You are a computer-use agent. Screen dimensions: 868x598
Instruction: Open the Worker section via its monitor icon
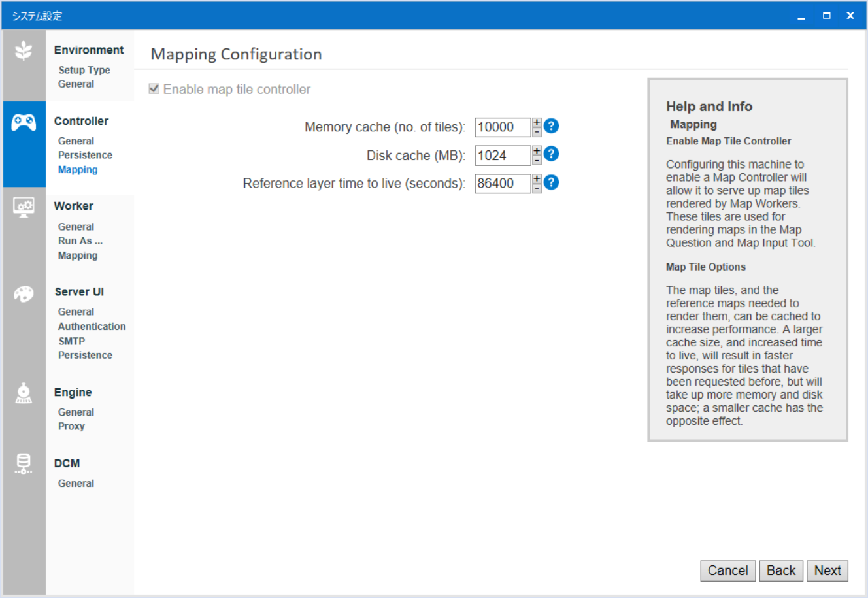[x=24, y=206]
